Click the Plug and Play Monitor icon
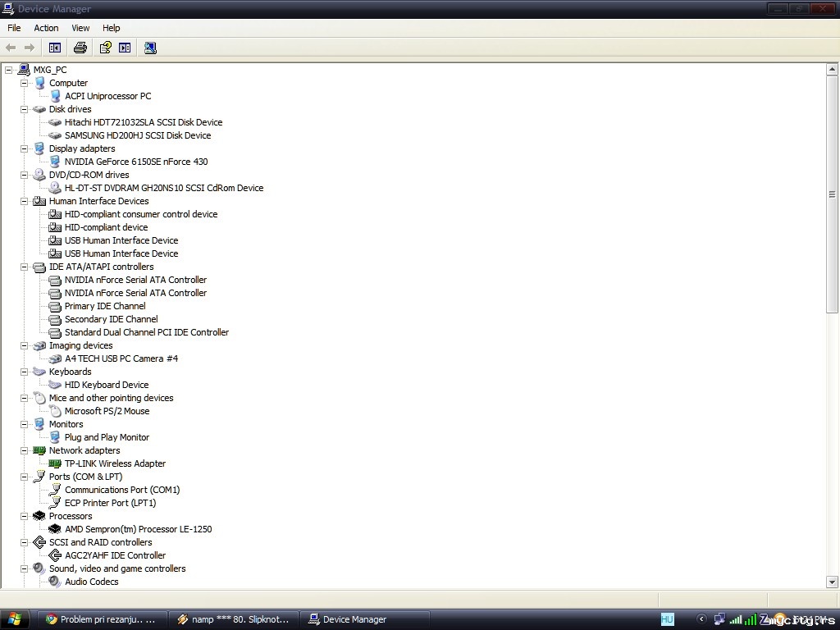 [55, 437]
